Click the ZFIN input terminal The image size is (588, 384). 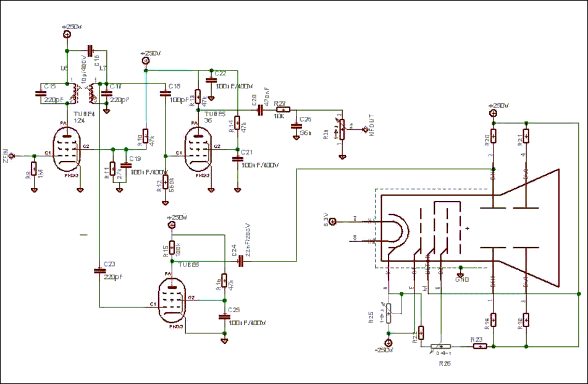(x=12, y=156)
